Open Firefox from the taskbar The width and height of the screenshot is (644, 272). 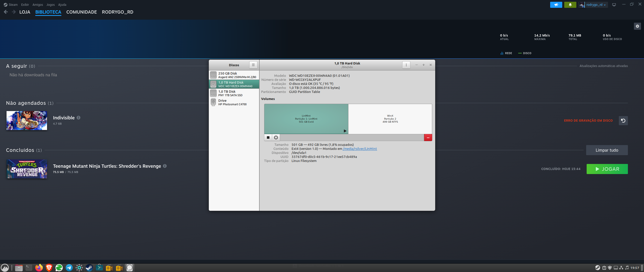[39, 268]
